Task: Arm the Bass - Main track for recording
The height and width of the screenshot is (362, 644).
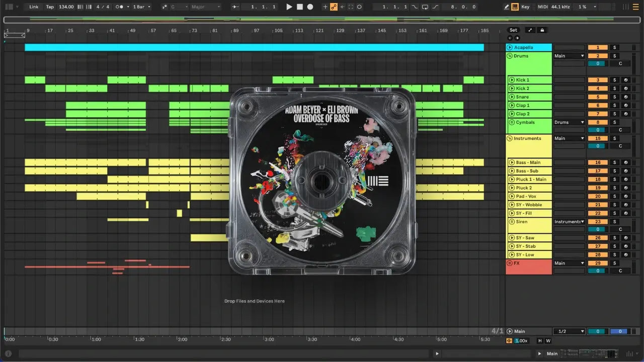Action: [x=626, y=162]
